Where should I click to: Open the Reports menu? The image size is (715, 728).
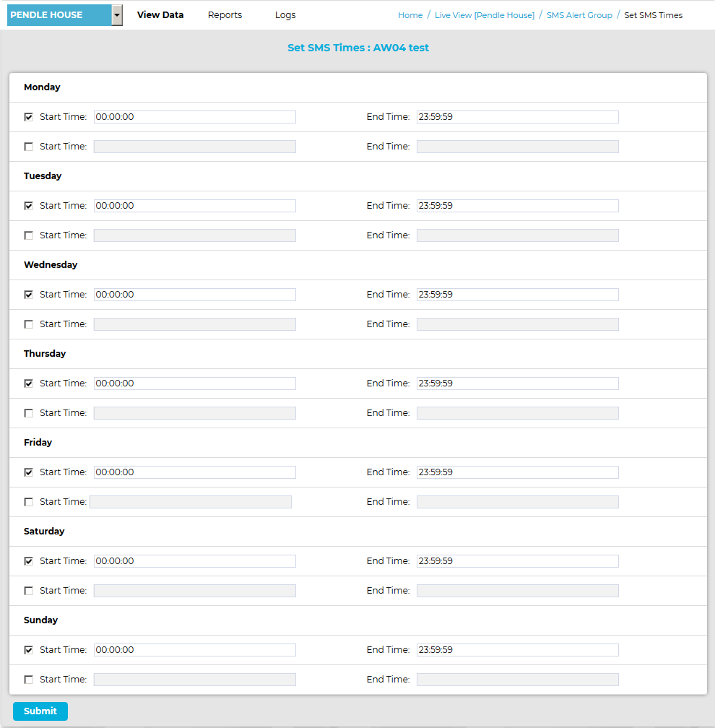point(225,15)
